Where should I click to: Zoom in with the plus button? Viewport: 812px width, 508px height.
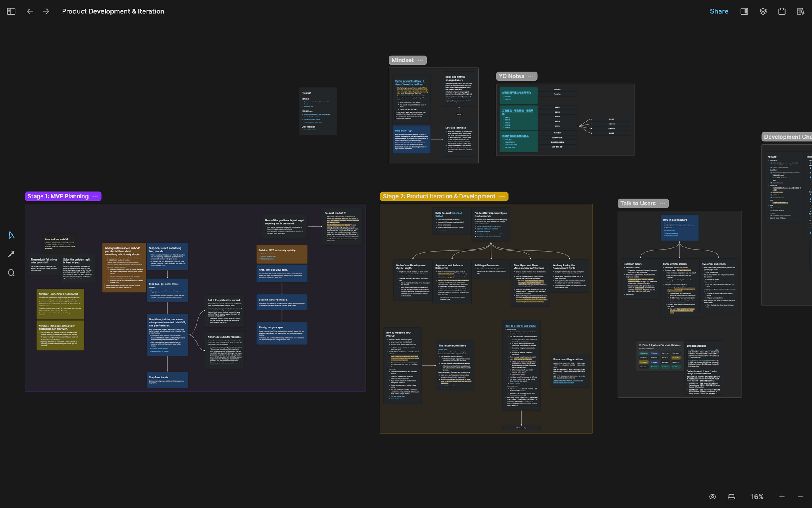point(782,497)
